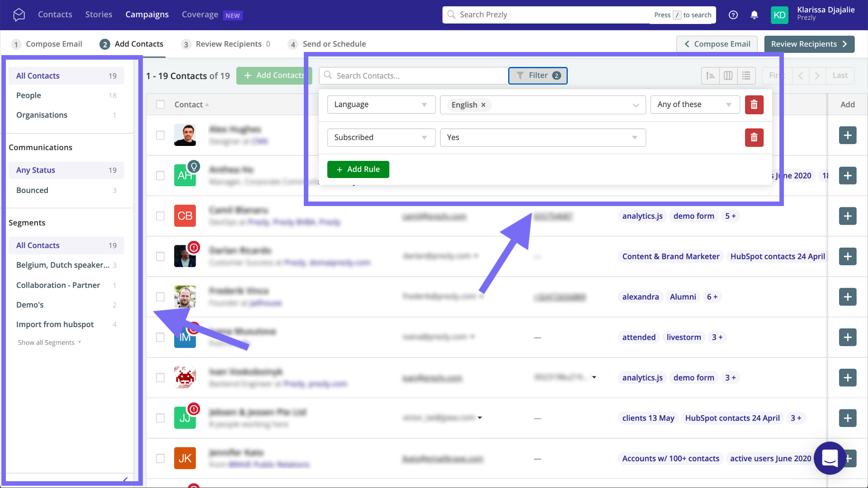Click the Review Recipients next button

pyautogui.click(x=809, y=44)
